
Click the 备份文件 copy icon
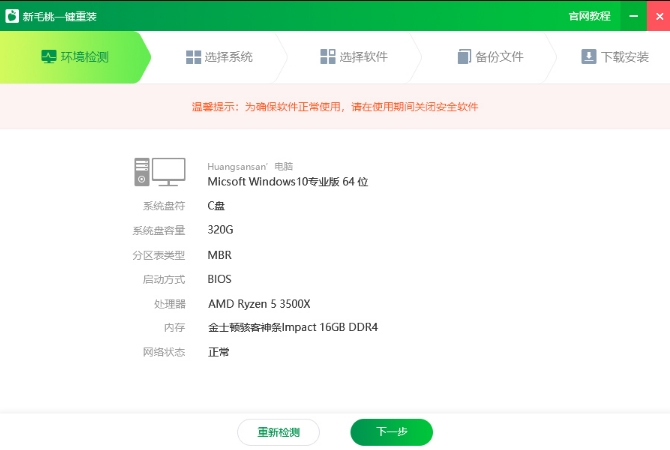pyautogui.click(x=464, y=56)
